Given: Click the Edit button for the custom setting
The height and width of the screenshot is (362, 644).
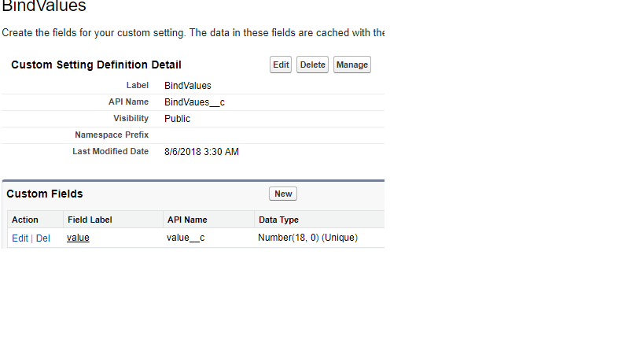Looking at the screenshot, I should point(281,65).
